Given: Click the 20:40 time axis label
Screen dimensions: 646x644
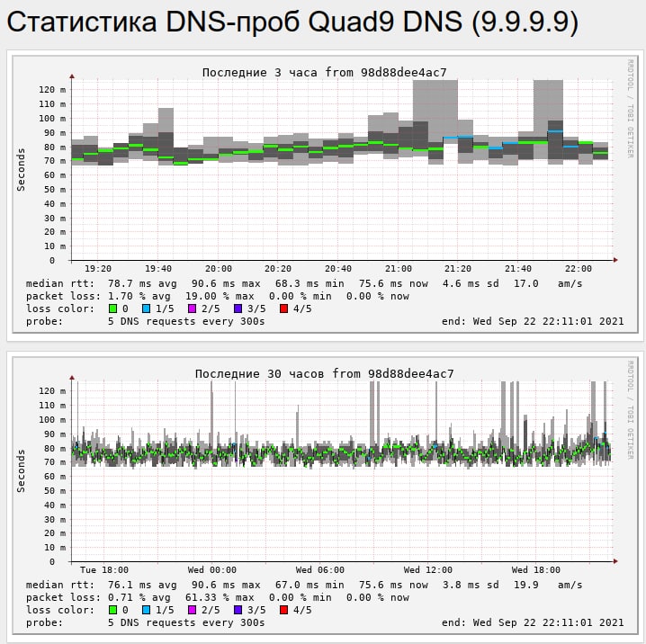Looking at the screenshot, I should (x=337, y=269).
